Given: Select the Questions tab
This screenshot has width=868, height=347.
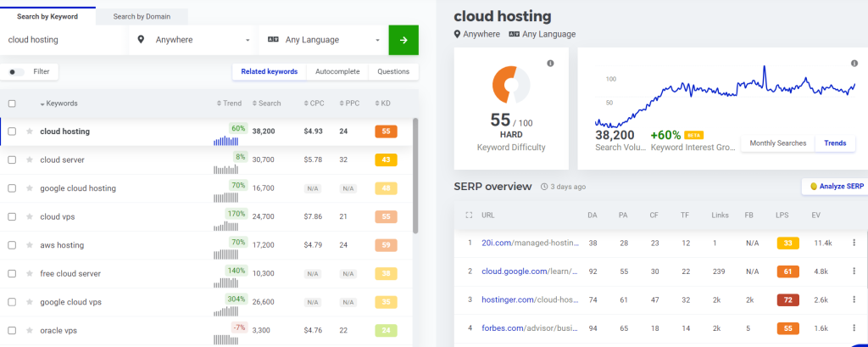Looking at the screenshot, I should click(x=393, y=71).
